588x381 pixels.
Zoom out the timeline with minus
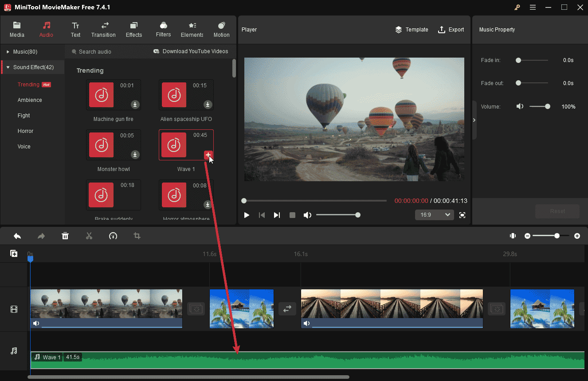[527, 236]
